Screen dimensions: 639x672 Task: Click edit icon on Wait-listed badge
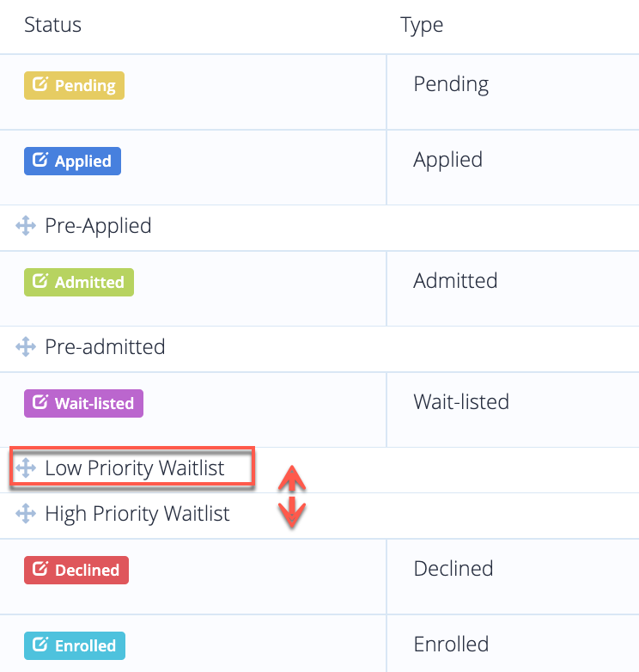click(x=40, y=402)
